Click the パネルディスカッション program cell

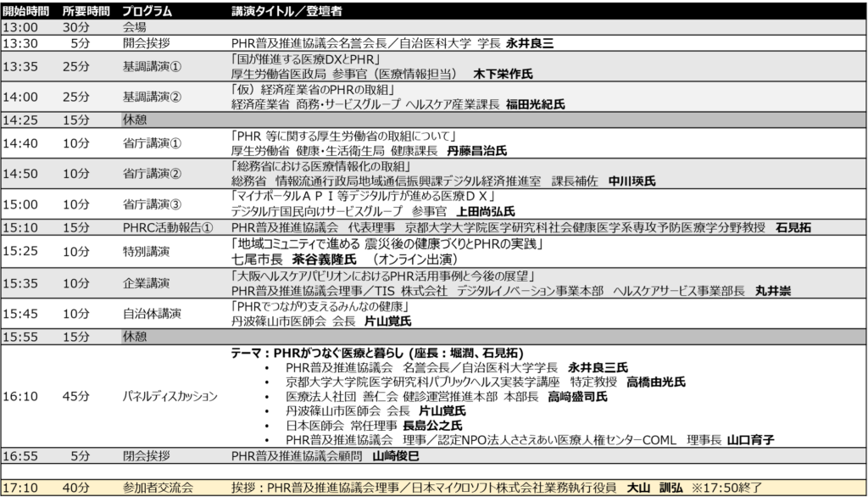pyautogui.click(x=170, y=396)
